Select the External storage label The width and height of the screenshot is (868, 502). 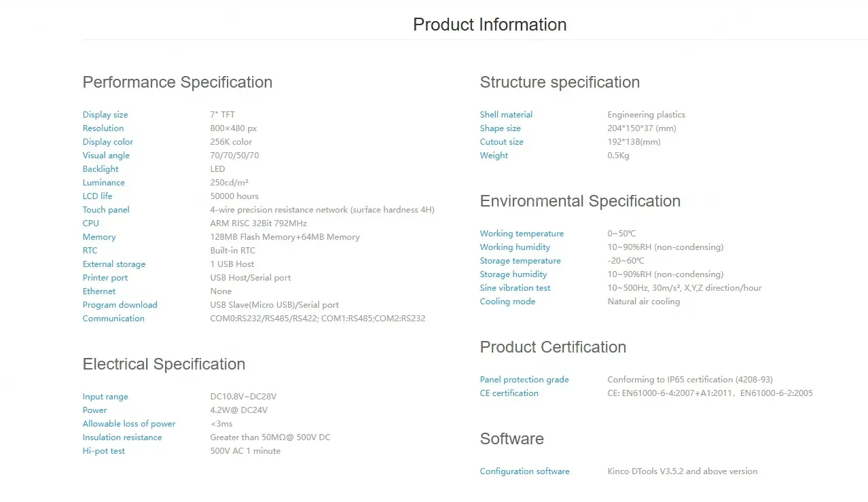click(114, 264)
